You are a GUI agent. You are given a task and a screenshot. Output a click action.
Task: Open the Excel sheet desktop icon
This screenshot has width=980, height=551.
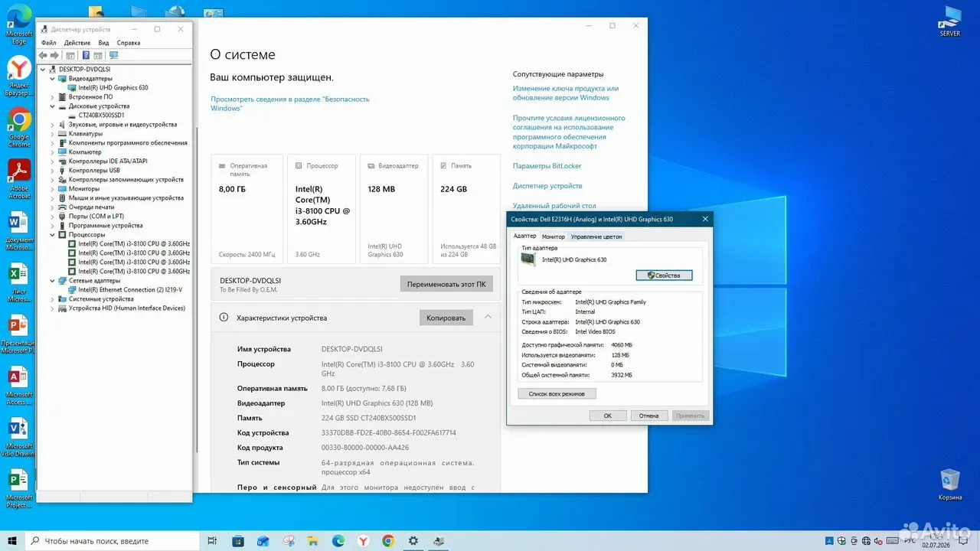[19, 283]
